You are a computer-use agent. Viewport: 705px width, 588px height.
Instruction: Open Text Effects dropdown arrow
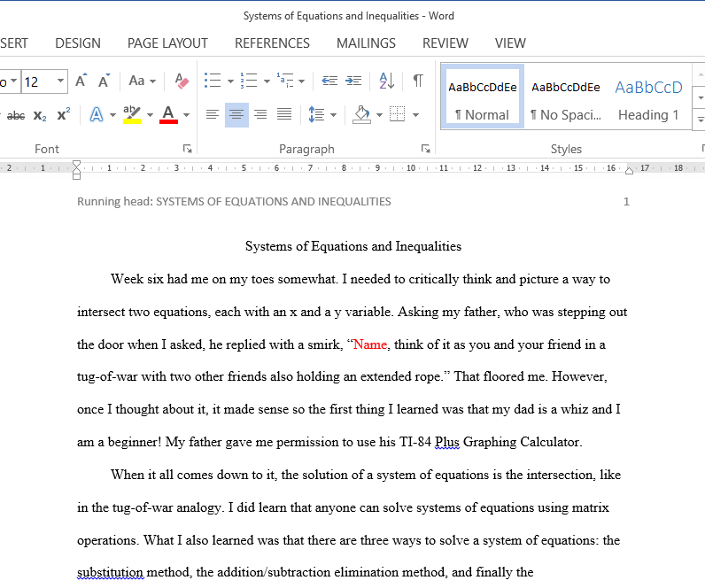(112, 115)
